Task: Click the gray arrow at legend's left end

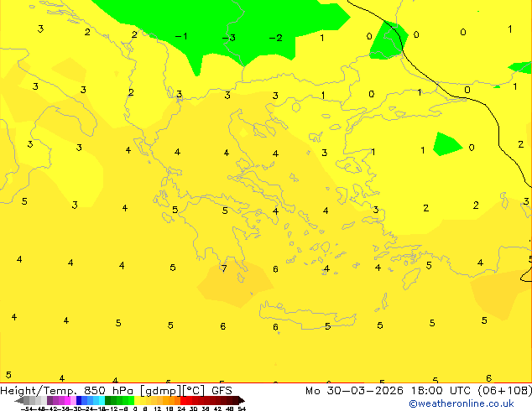Action: tap(19, 400)
